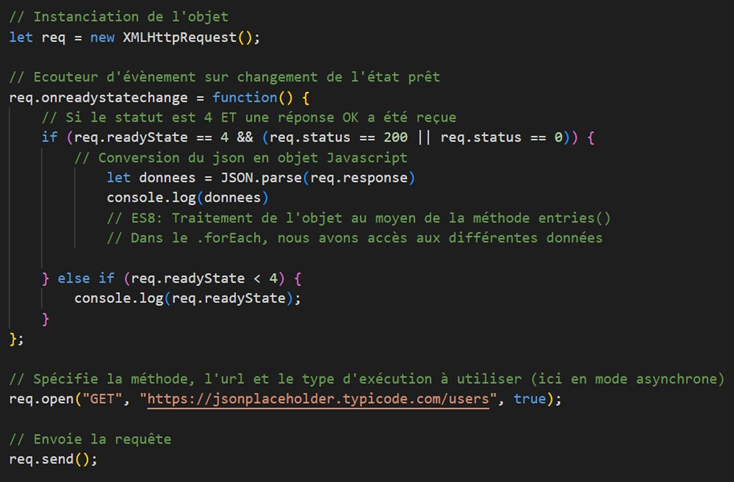The width and height of the screenshot is (734, 482).
Task: Click on XMLHttpRequest in the first code line
Action: (180, 37)
